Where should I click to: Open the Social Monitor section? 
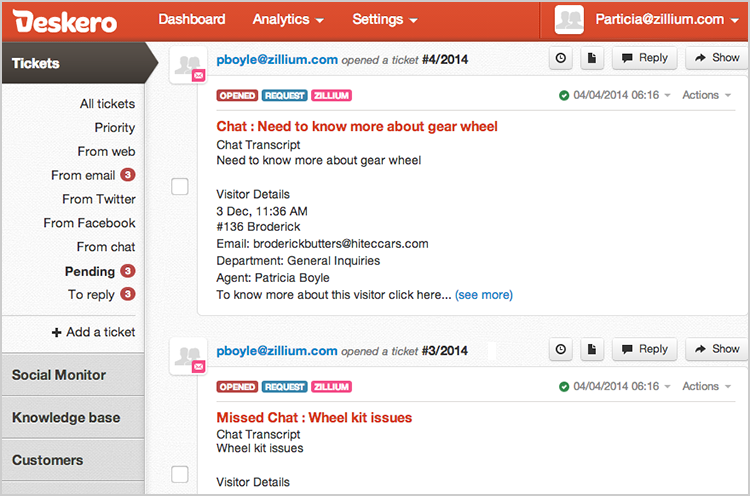pos(73,375)
